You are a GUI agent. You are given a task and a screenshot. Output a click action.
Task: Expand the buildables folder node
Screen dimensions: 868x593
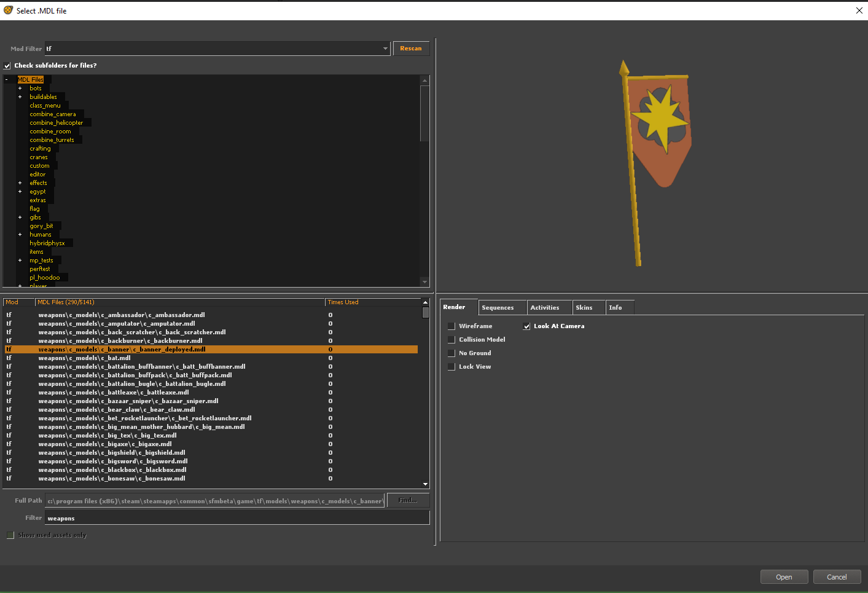pos(20,97)
